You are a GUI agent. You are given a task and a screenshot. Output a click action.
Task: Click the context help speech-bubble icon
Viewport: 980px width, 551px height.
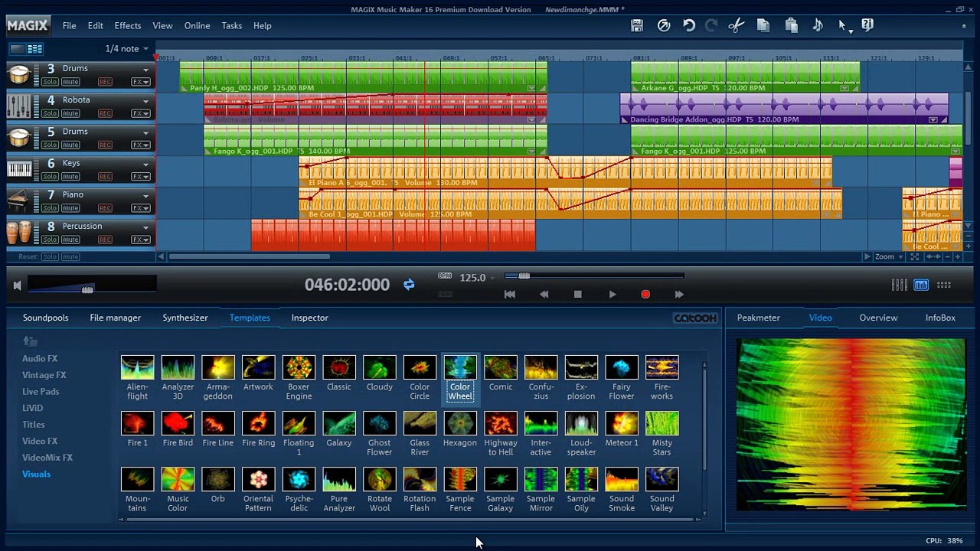[x=867, y=25]
